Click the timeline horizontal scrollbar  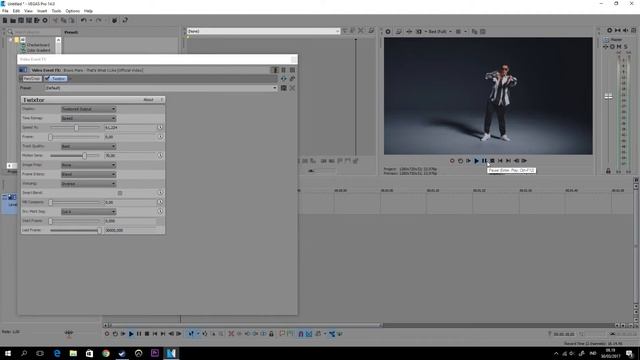247,325
